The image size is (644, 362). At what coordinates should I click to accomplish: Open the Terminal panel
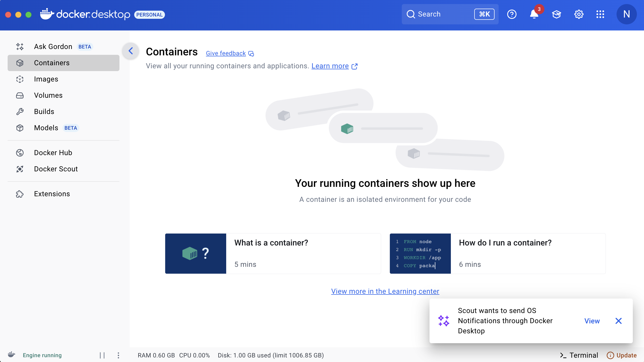tap(579, 355)
